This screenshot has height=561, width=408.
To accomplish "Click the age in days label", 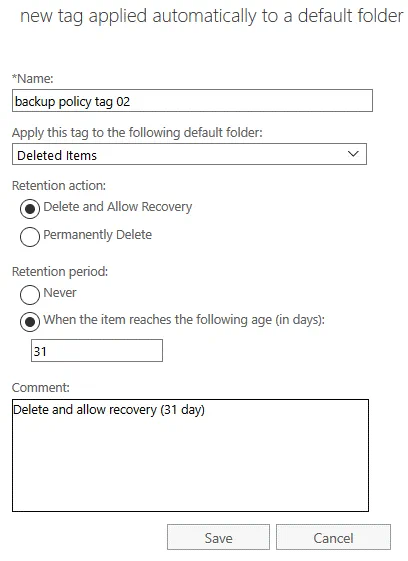I will click(184, 319).
